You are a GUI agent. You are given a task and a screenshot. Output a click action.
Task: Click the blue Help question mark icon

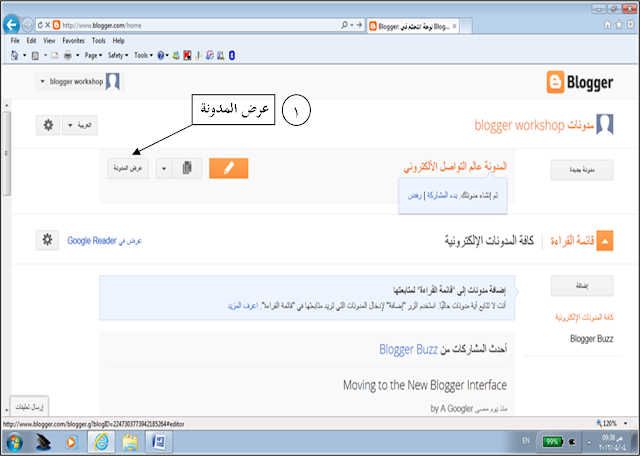161,55
